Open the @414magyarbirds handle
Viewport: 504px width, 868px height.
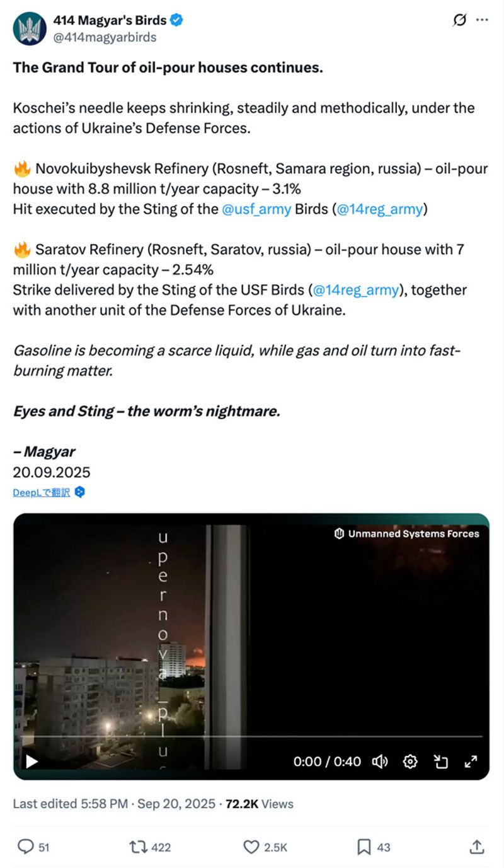click(105, 37)
